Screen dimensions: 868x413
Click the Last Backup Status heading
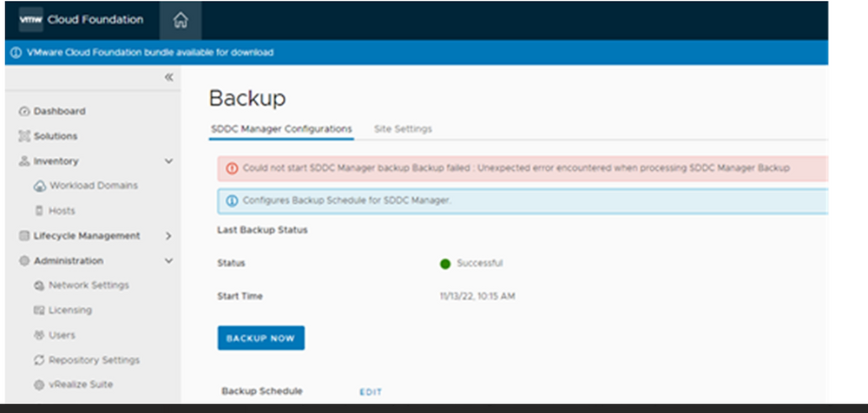pos(262,230)
